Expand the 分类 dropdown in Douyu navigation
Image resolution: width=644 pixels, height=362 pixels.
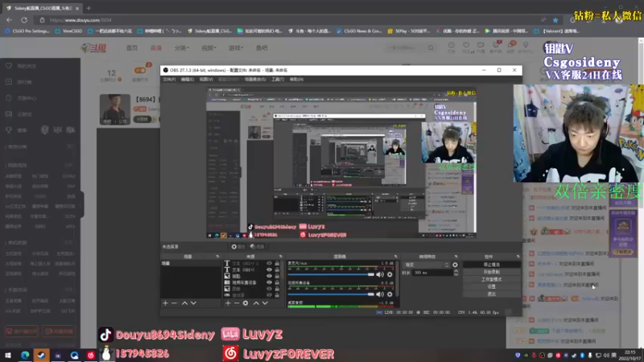[x=182, y=48]
